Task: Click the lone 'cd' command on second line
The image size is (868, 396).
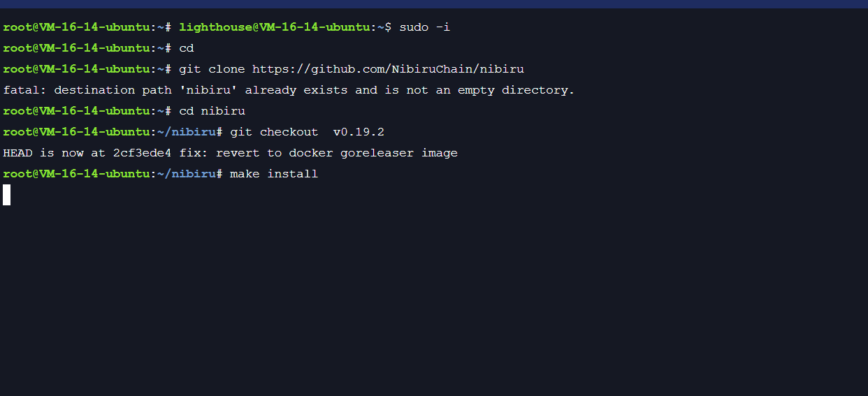Action: pyautogui.click(x=186, y=48)
